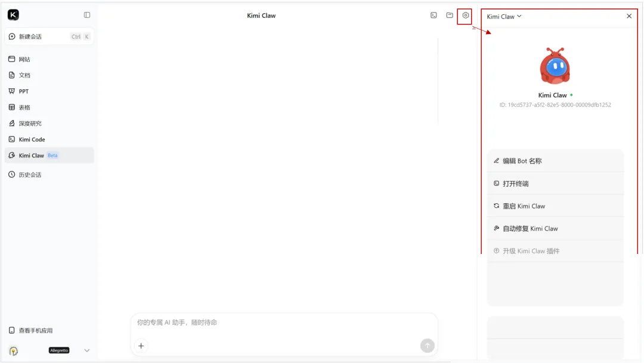Click the Kimi Claw name under avatar
644x363 pixels.
coord(552,95)
